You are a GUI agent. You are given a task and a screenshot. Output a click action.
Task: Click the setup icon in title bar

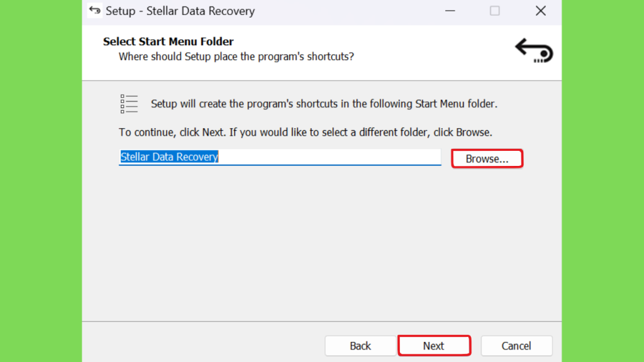94,10
